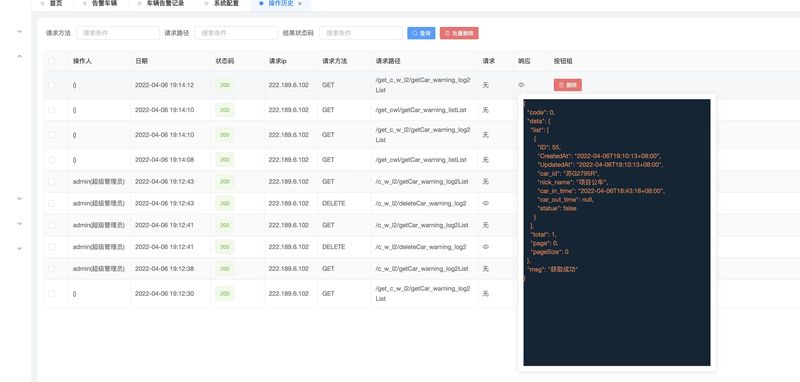The image size is (800, 382).
Task: Click the blue 查询 search button
Action: (421, 33)
